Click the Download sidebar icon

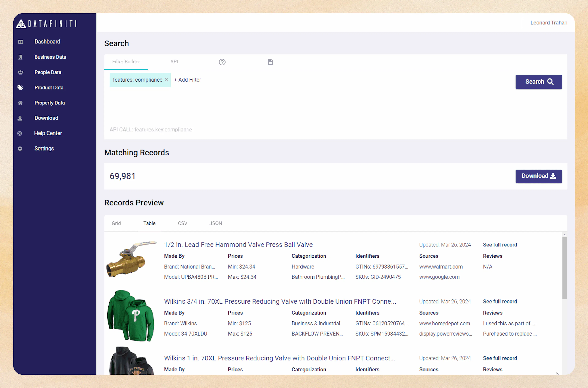pos(20,118)
